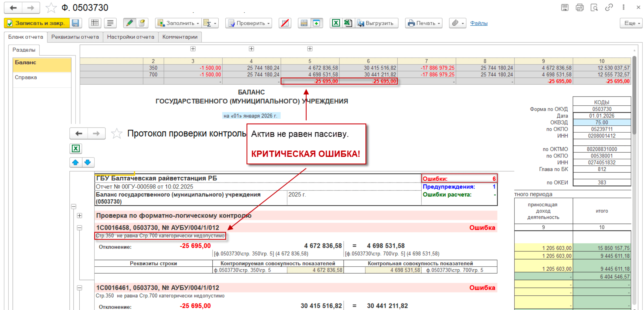The image size is (644, 310).
Task: Open the Файлы link
Action: coord(479,23)
